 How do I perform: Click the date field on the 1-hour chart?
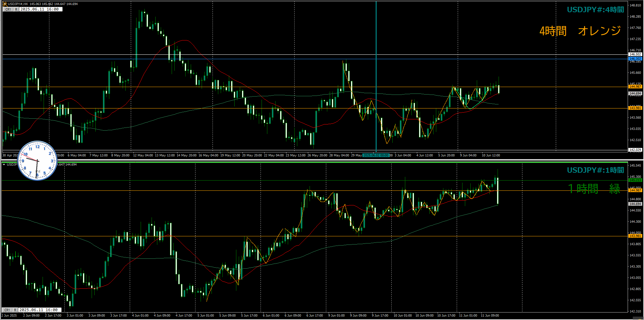pyautogui.click(x=40, y=310)
